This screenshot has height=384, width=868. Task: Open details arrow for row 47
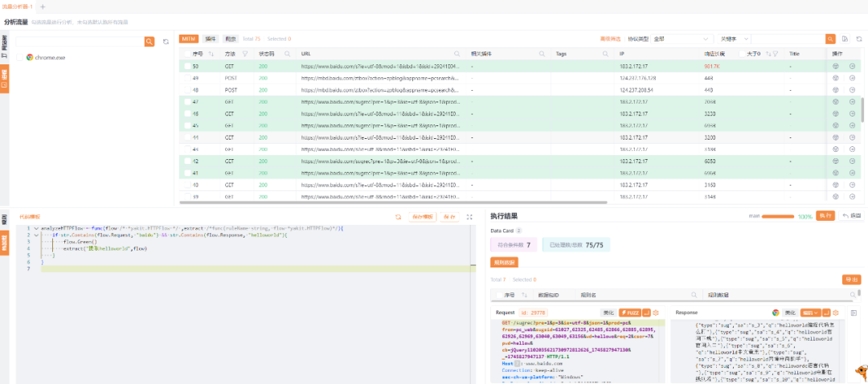point(852,102)
